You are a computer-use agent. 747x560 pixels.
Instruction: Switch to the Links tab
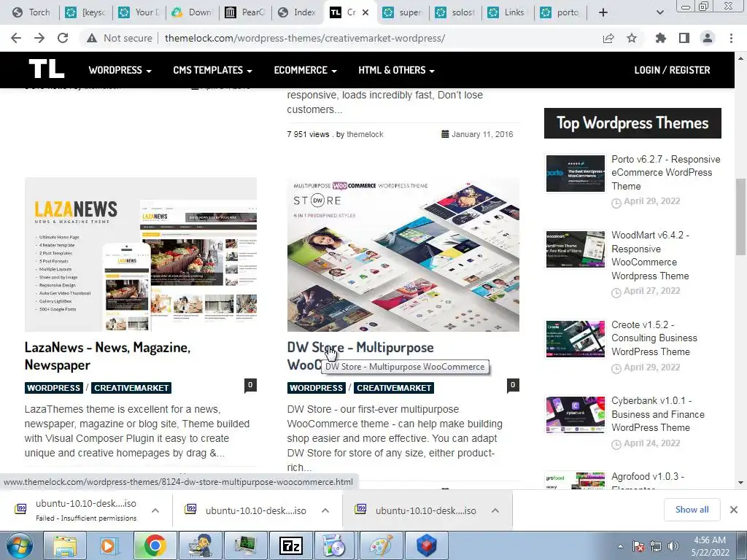[508, 12]
